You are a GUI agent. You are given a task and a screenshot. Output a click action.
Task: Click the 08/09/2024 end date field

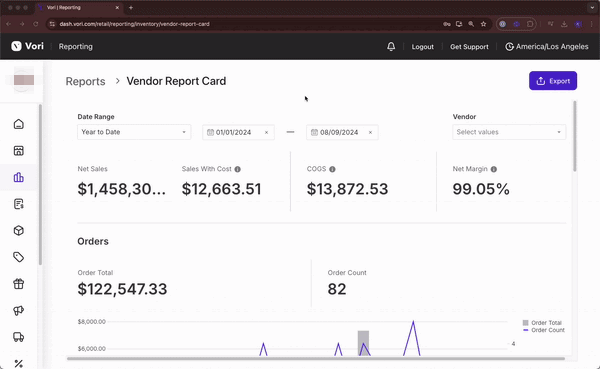point(342,132)
